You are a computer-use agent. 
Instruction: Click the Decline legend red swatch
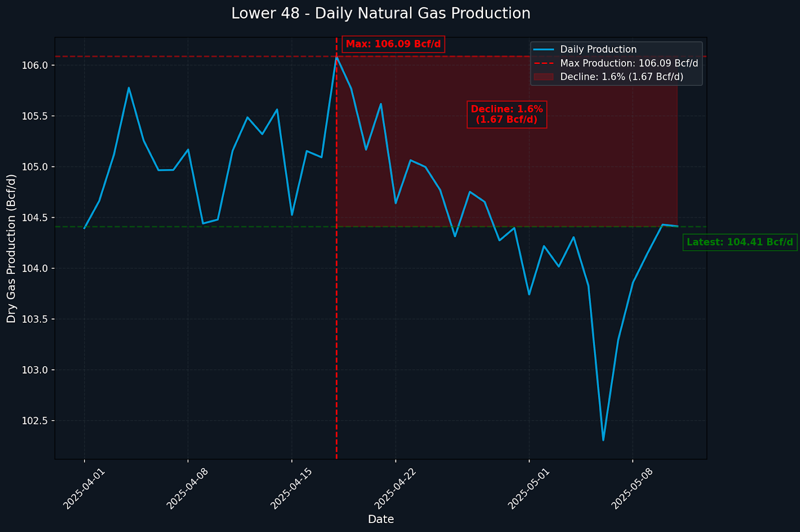click(x=543, y=77)
